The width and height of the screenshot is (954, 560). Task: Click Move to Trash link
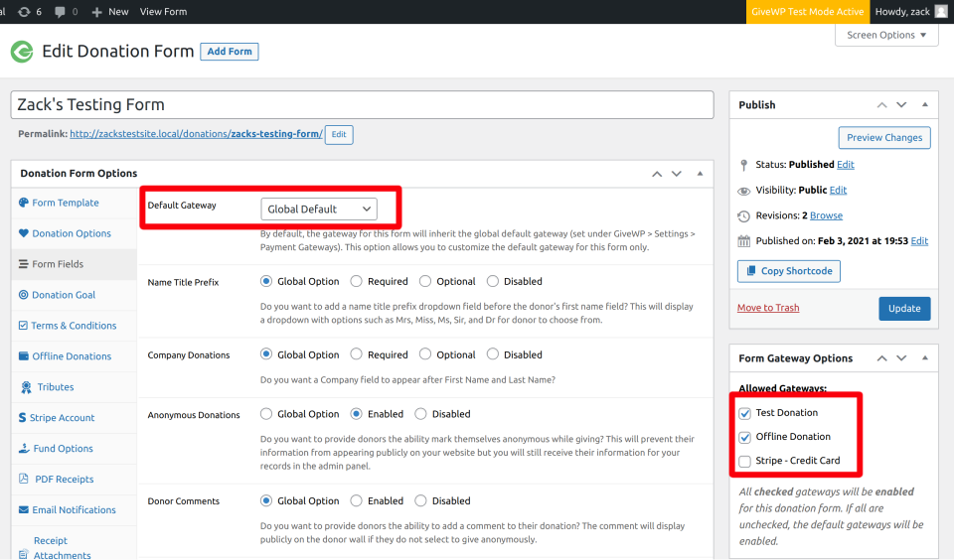tap(768, 308)
